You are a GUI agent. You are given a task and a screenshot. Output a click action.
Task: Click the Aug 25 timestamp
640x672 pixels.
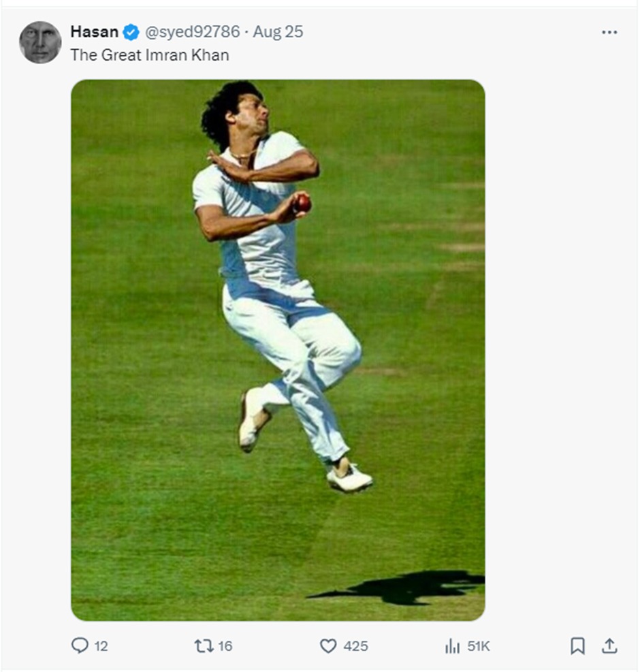[x=278, y=32]
